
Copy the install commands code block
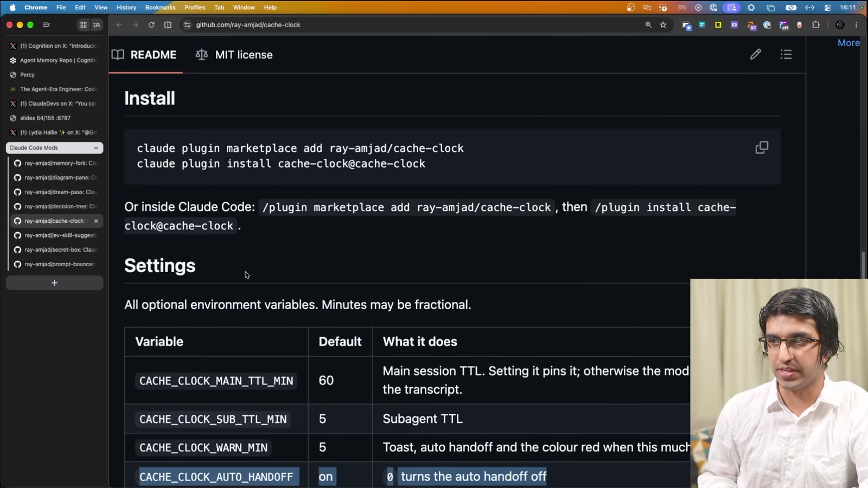[x=762, y=147]
